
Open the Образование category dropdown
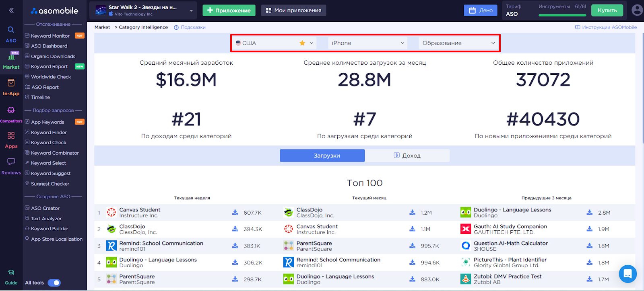pos(458,43)
